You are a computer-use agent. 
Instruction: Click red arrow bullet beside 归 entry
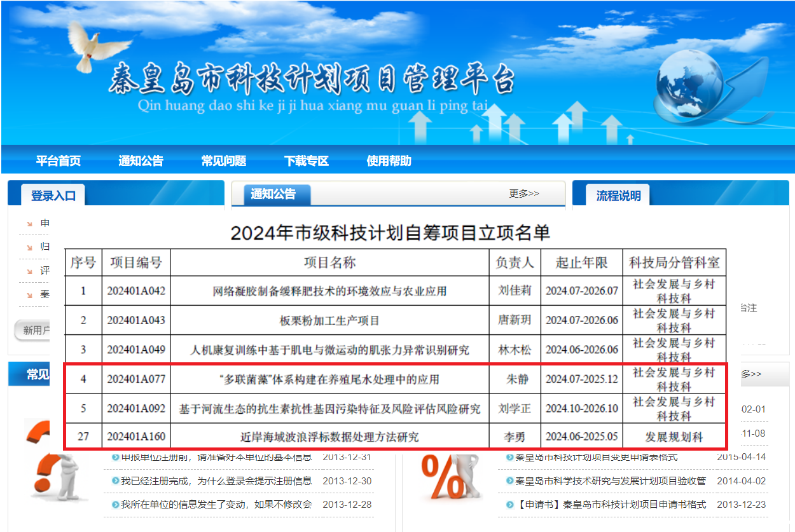(x=29, y=247)
